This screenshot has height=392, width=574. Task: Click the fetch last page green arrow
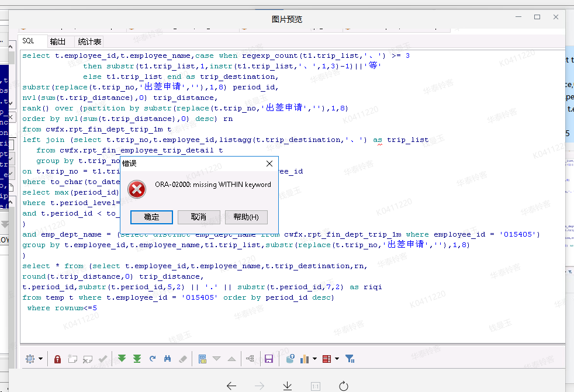[137, 359]
